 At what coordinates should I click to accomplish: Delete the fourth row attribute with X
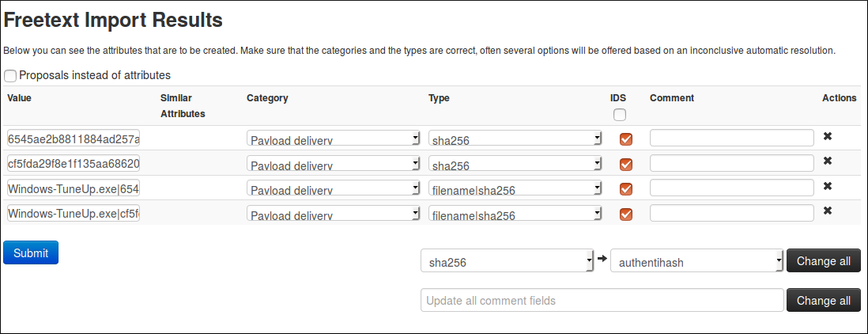tap(828, 211)
